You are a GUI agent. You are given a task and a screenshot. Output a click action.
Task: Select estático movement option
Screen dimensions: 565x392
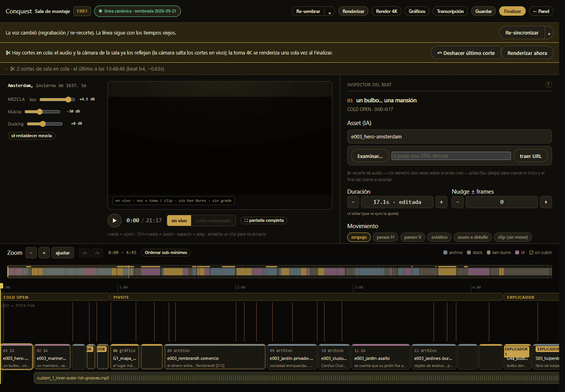439,237
